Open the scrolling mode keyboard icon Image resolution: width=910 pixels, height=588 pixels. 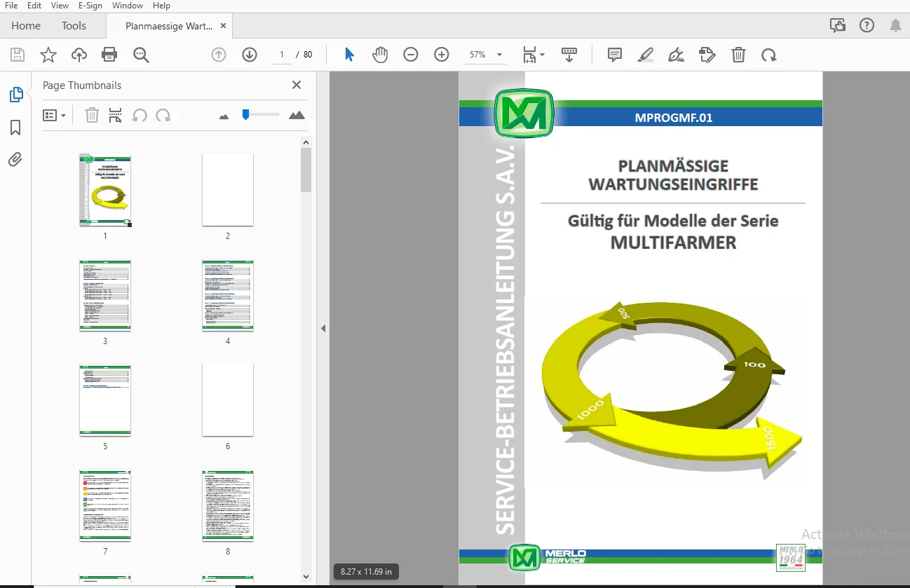pos(569,55)
